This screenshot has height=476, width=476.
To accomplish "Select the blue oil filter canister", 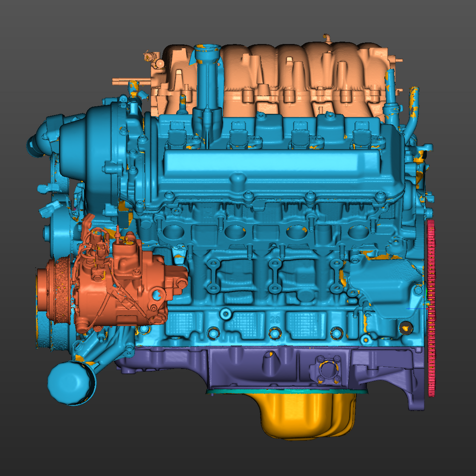I will 71,383.
